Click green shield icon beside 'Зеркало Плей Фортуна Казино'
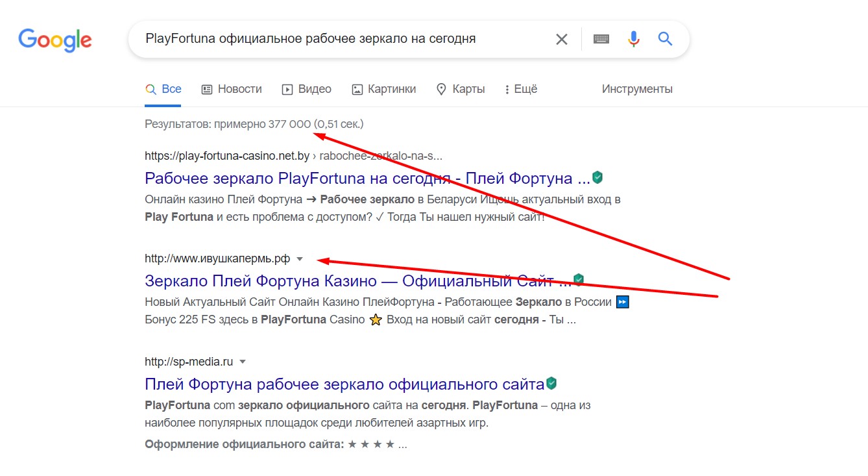Screen dimensions: 868x476 click(579, 280)
